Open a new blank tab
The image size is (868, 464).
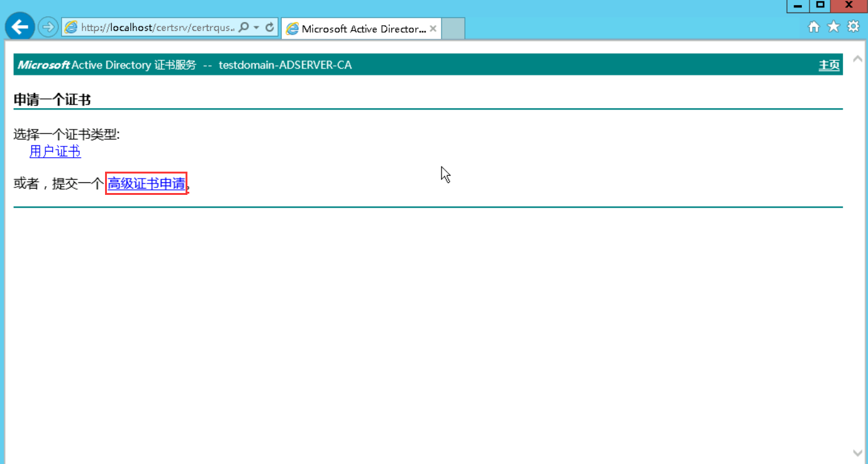tap(453, 29)
